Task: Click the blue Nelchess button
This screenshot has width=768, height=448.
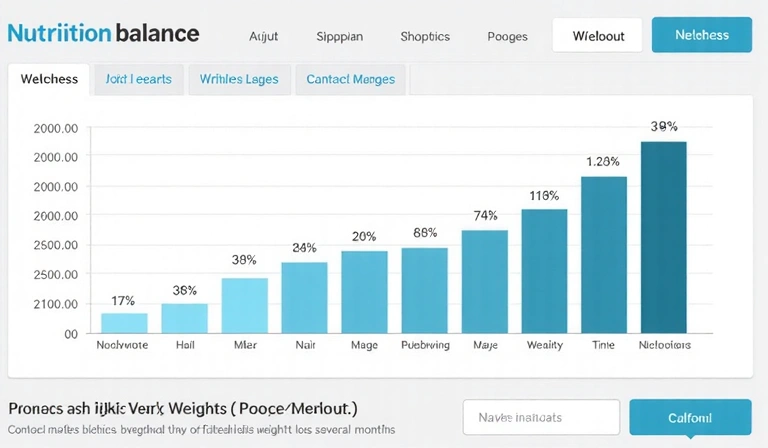Action: coord(701,35)
